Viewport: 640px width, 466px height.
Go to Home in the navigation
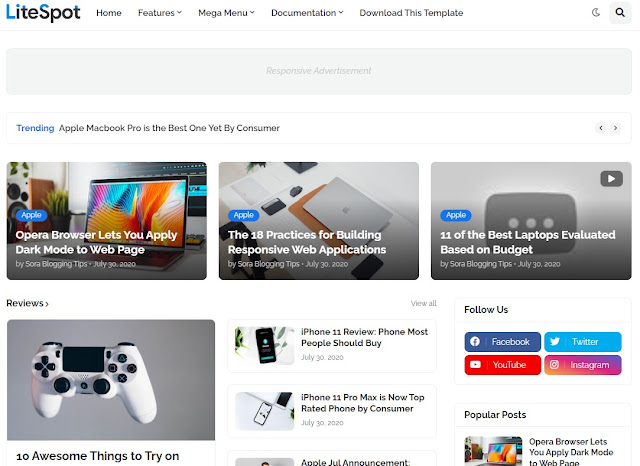point(109,13)
